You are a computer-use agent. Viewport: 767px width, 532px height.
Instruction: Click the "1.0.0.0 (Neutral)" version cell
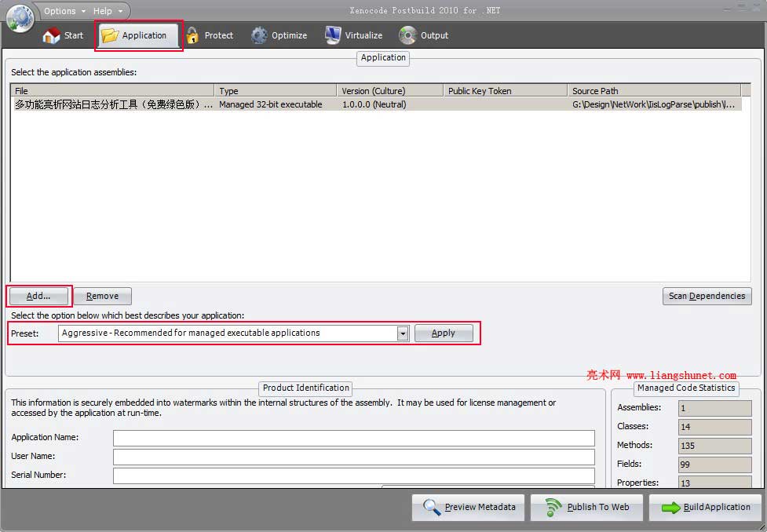(374, 104)
